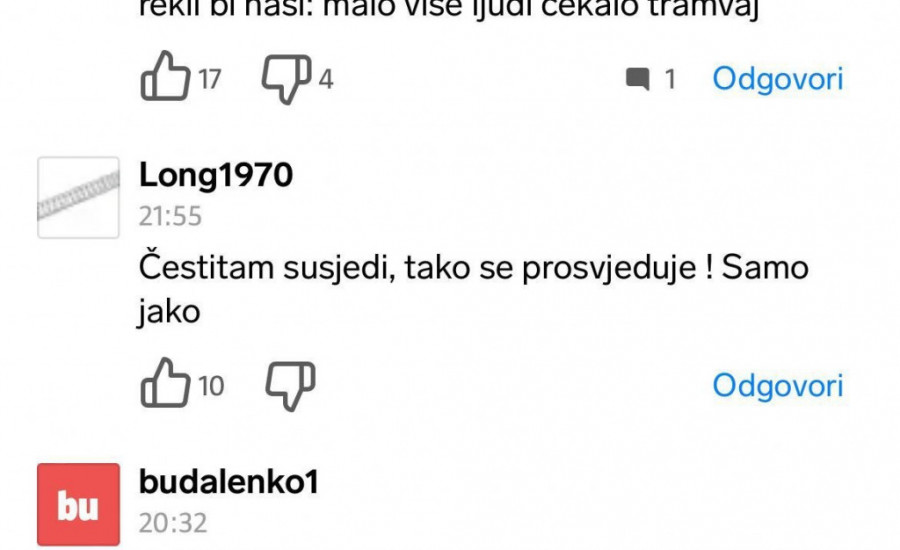Click Odgovori under Long1970's comment
The image size is (900, 550).
pyautogui.click(x=778, y=385)
